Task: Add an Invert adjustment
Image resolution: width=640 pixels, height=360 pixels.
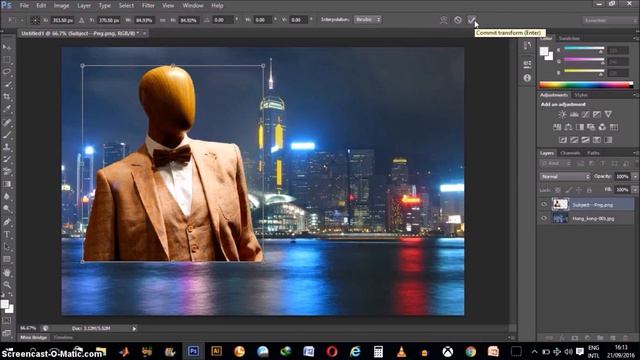Action: [x=563, y=140]
